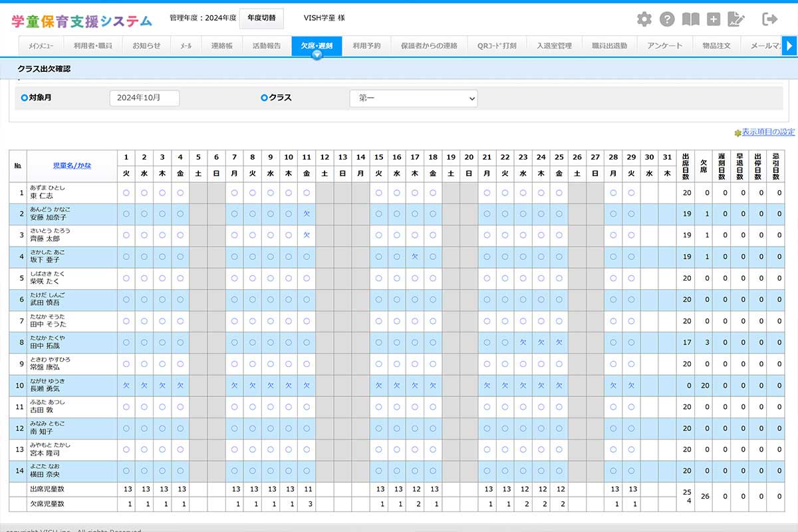
Task: Open the 表示項目の設定 link
Action: click(x=767, y=132)
